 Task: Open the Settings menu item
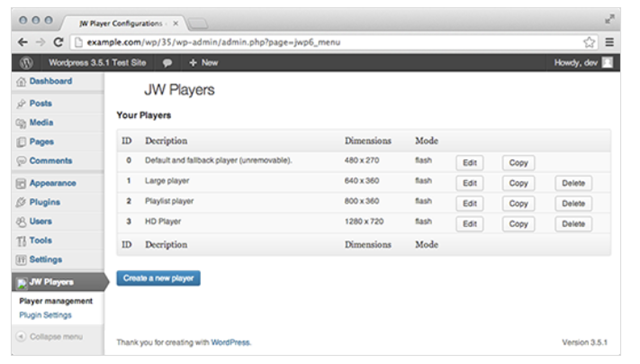click(46, 260)
